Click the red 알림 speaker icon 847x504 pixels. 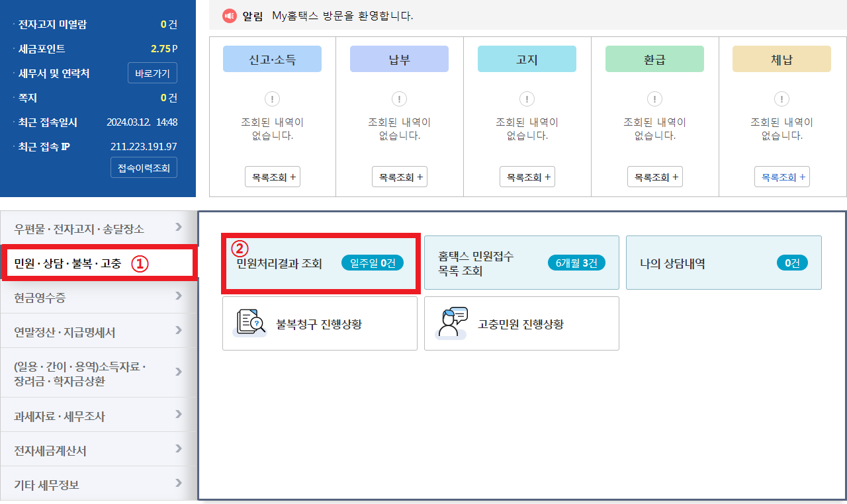coord(230,16)
